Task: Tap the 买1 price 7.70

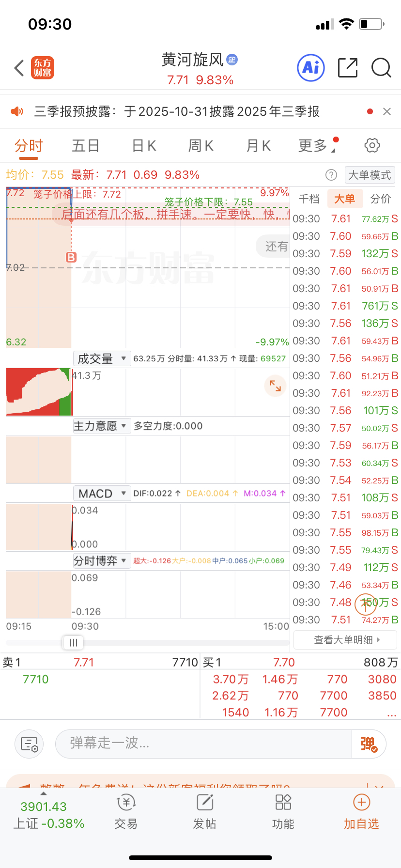Action: 284,662
